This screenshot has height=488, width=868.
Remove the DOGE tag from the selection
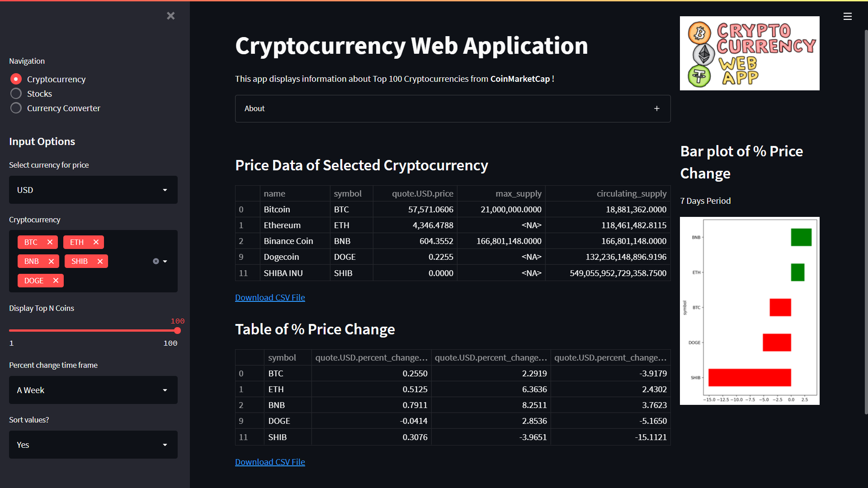[56, 280]
